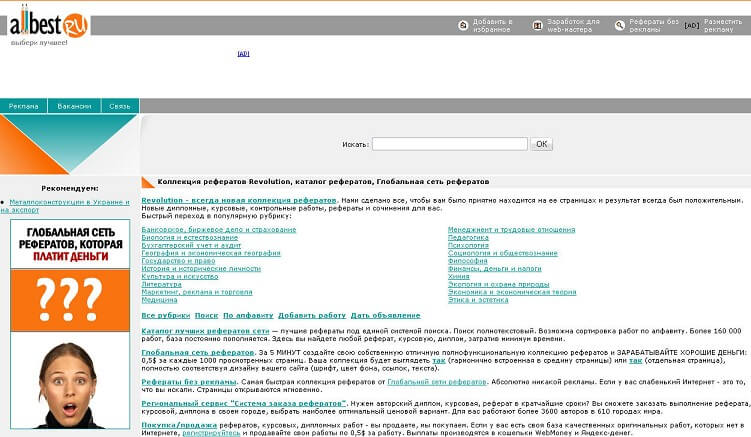Click the webmaster earnings icon
The width and height of the screenshot is (751, 437).
537,25
